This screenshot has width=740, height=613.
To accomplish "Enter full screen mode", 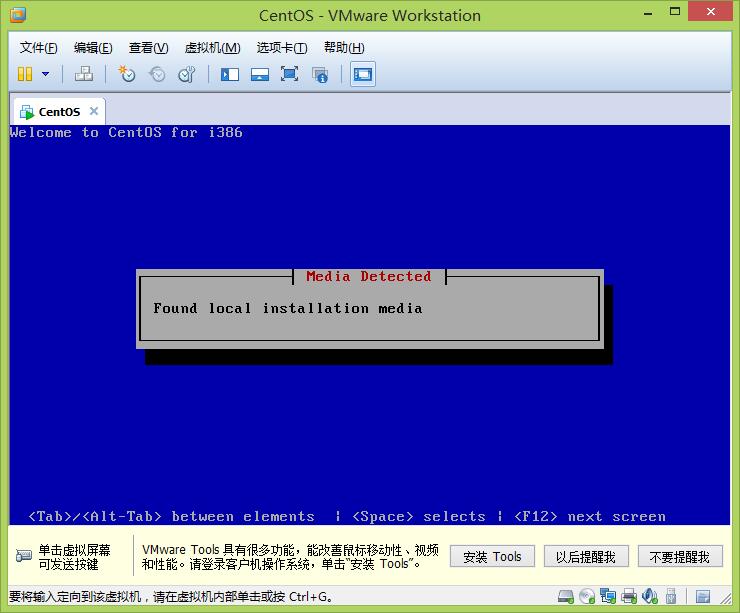I will click(289, 74).
